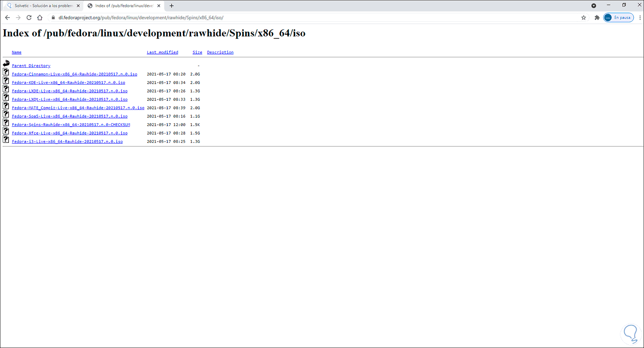
Task: Open the Parent Directory link
Action: tap(31, 66)
